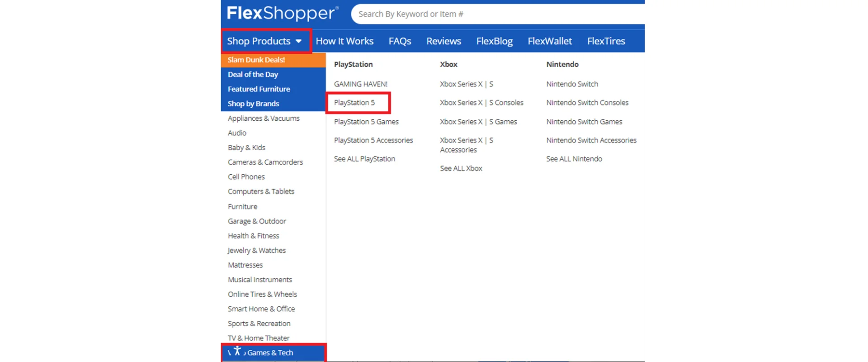The width and height of the screenshot is (868, 362).
Task: Open PlayStation 5 Accessories
Action: click(x=373, y=140)
